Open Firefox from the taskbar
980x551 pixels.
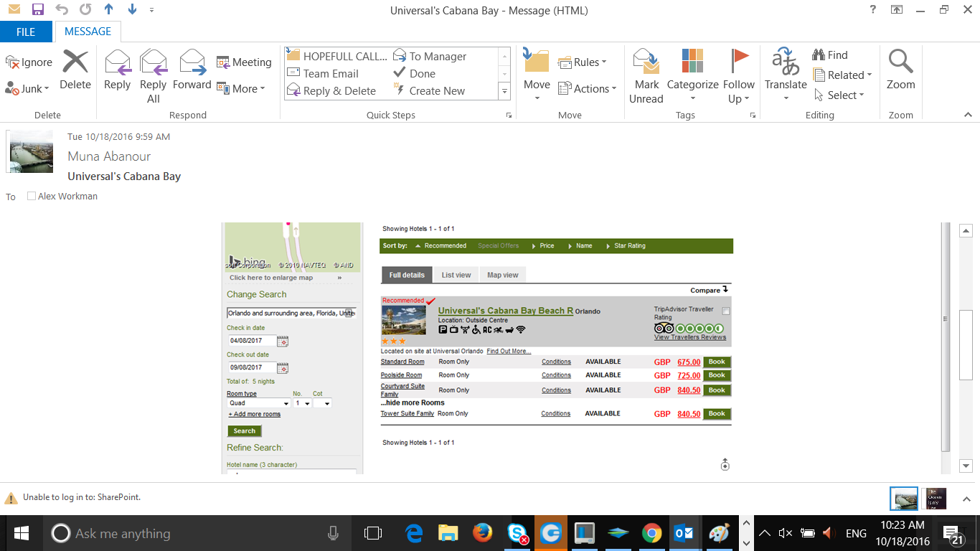(483, 533)
